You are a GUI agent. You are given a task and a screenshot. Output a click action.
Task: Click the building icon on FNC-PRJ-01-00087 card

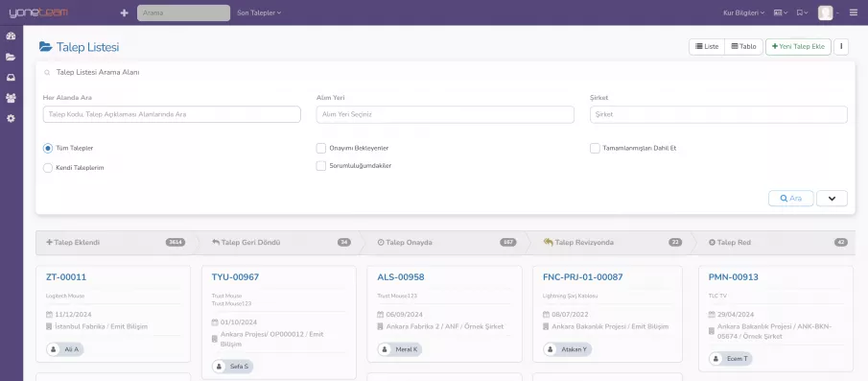click(546, 326)
